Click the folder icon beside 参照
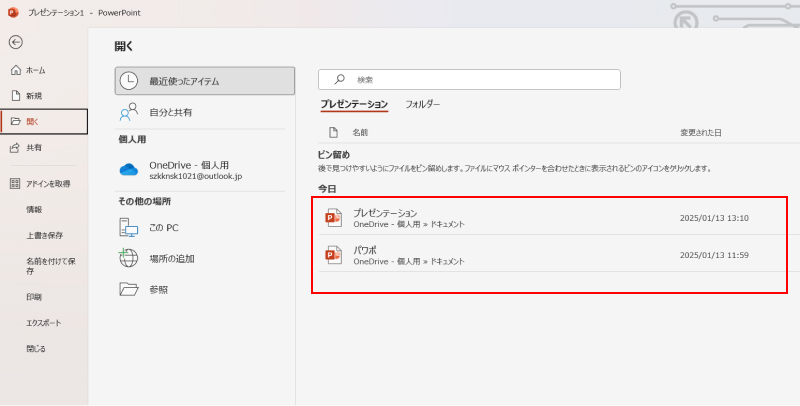The width and height of the screenshot is (800, 406). [129, 290]
